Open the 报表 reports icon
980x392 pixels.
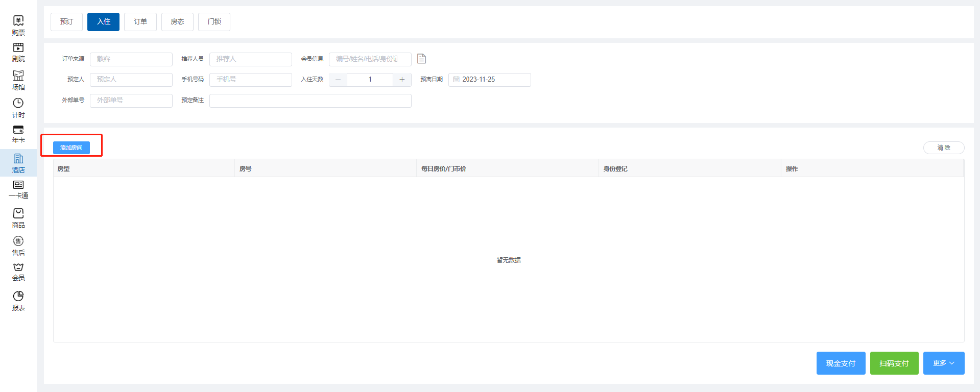coord(18,301)
